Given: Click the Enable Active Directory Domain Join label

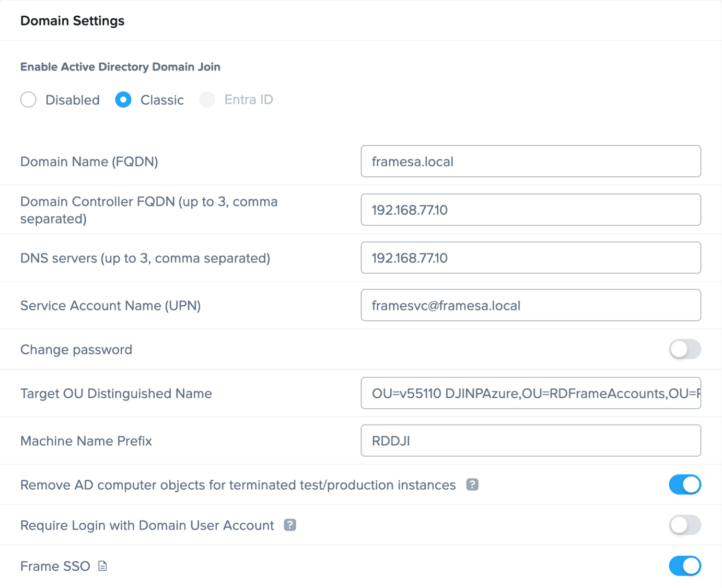Looking at the screenshot, I should tap(120, 67).
